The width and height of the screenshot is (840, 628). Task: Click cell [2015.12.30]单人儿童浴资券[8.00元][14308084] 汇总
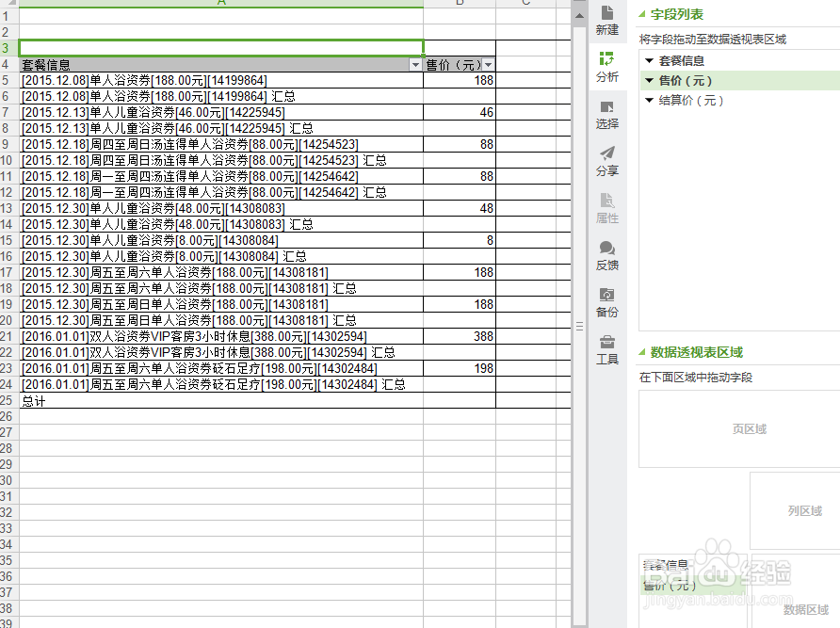point(221,257)
